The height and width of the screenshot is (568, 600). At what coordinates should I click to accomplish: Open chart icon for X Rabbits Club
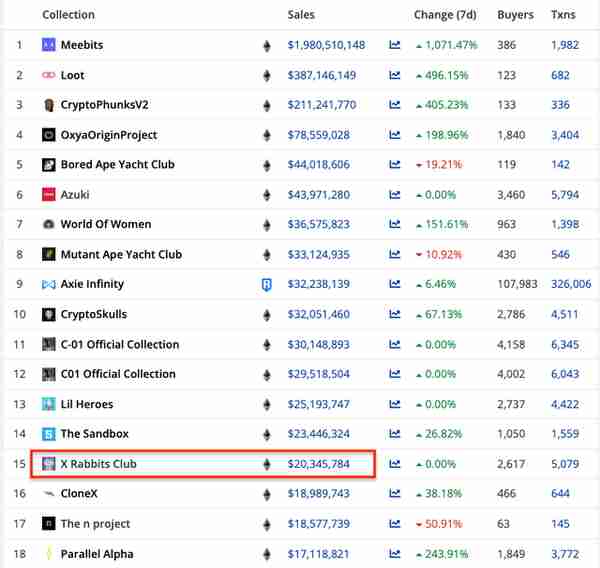pyautogui.click(x=395, y=464)
